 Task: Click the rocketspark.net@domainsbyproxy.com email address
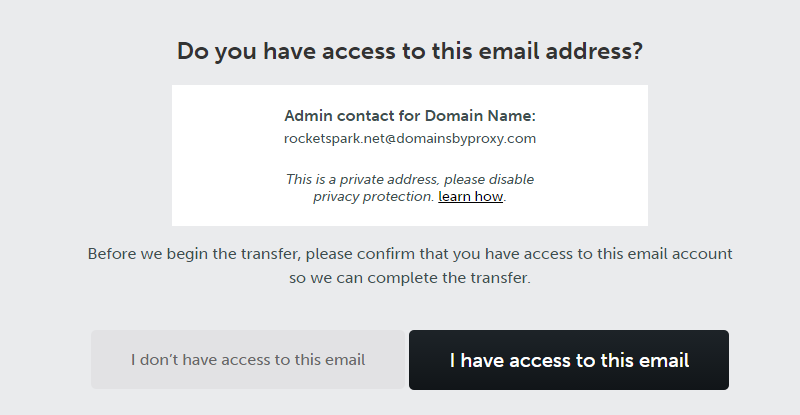point(410,139)
